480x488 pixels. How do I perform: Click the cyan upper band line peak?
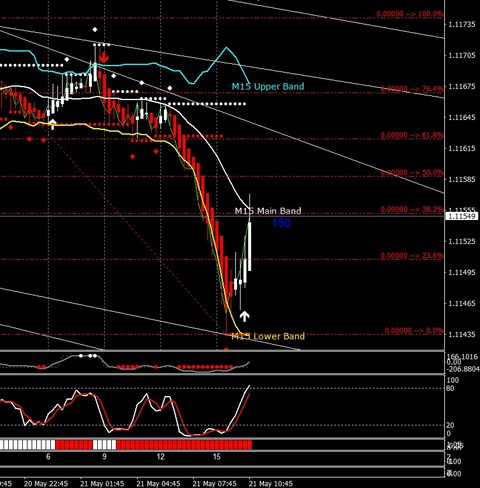[x=227, y=48]
